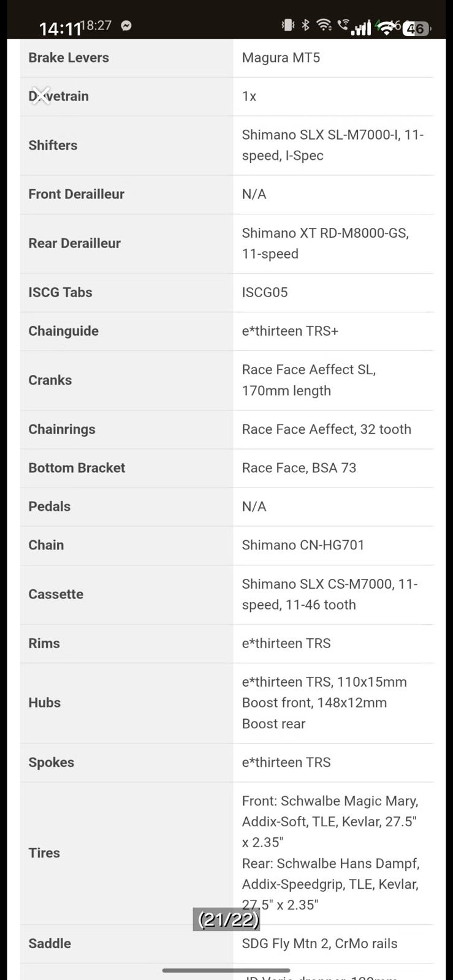
Task: Select the SDG Fly Mtn 2 saddle value
Action: (x=319, y=943)
